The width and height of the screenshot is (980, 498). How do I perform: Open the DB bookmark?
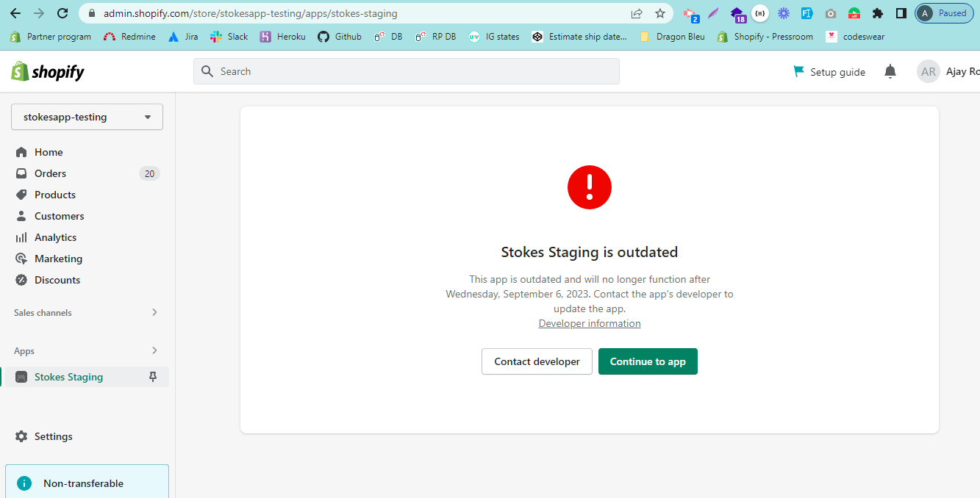(388, 37)
